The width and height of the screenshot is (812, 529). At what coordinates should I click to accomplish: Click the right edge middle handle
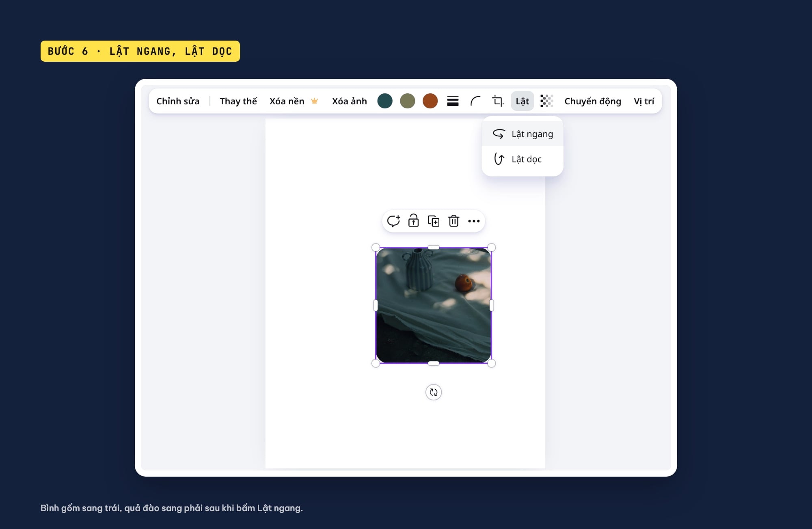(492, 305)
